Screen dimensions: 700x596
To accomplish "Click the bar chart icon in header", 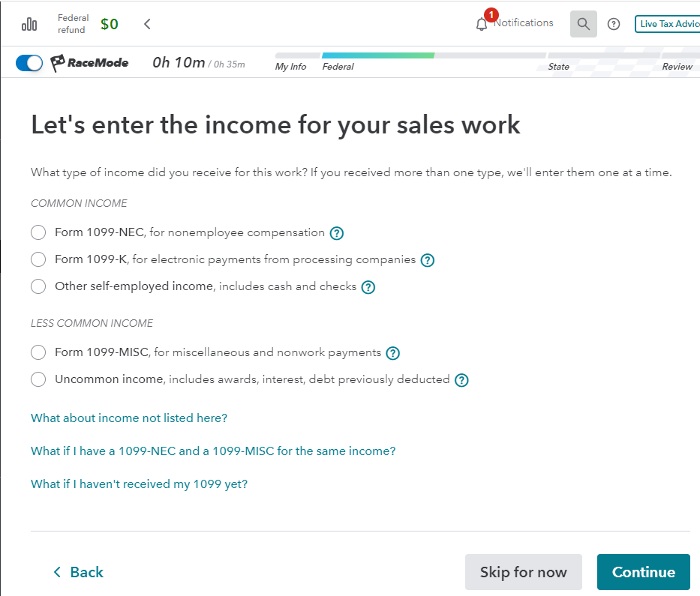I will click(x=29, y=24).
